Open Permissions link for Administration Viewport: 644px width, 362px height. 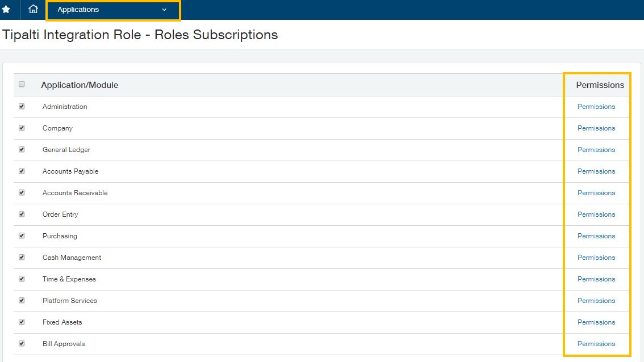coord(596,107)
